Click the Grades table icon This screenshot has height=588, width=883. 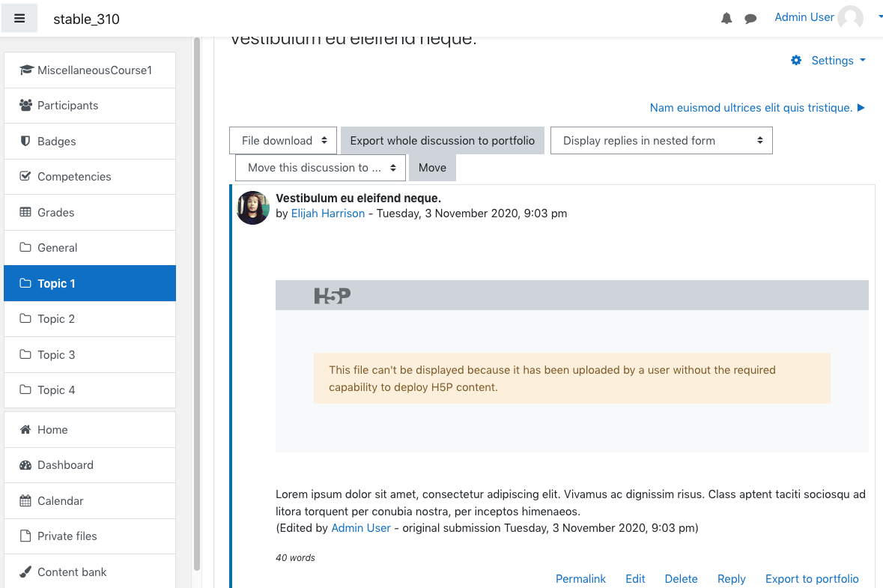pyautogui.click(x=25, y=212)
